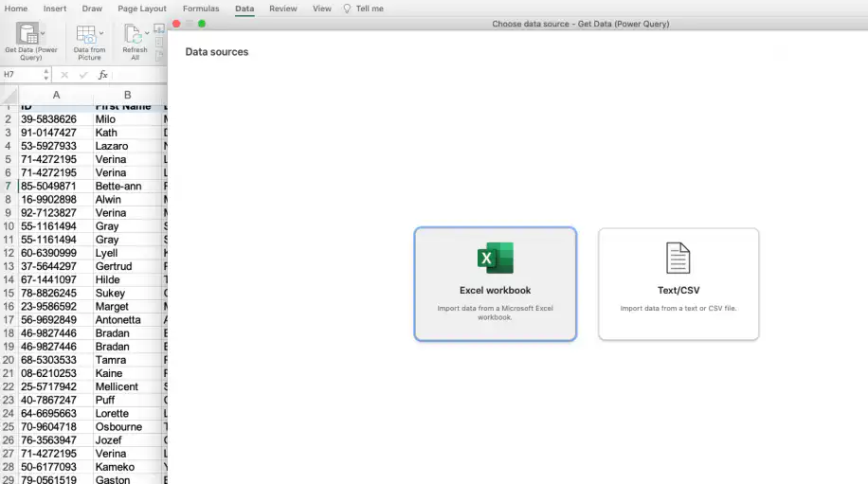This screenshot has width=868, height=484.
Task: Choose the Text/CSV data source card
Action: pyautogui.click(x=678, y=284)
